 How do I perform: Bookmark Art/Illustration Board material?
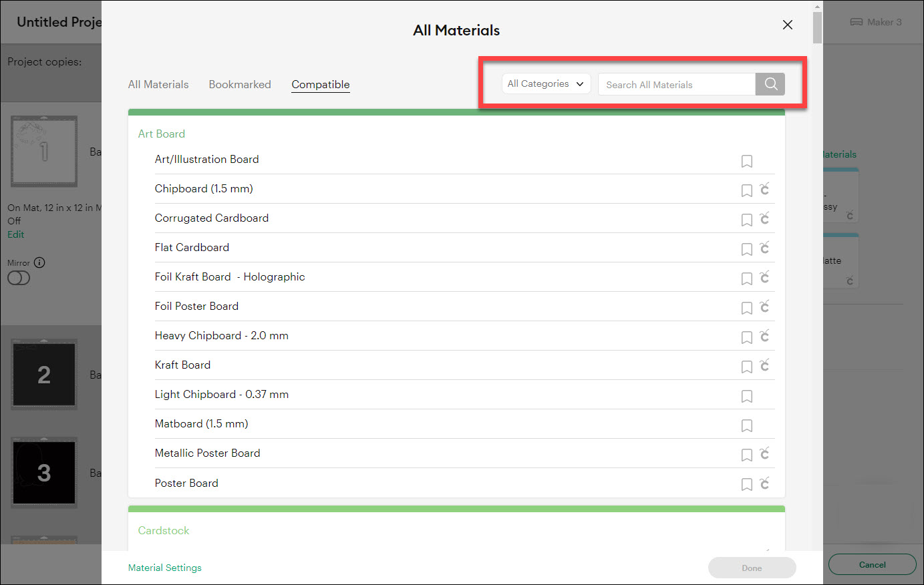746,161
